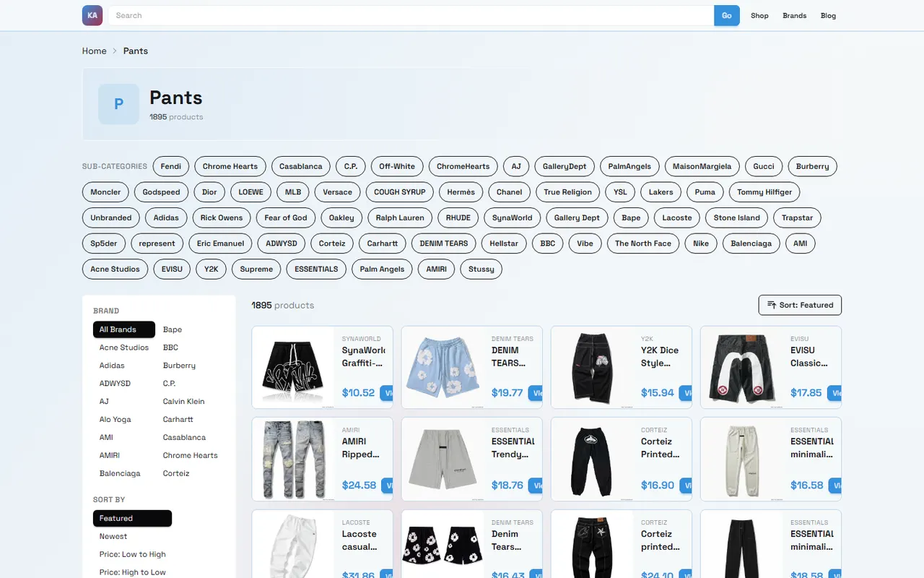Click the $17.85 EVISU price

[x=806, y=393]
